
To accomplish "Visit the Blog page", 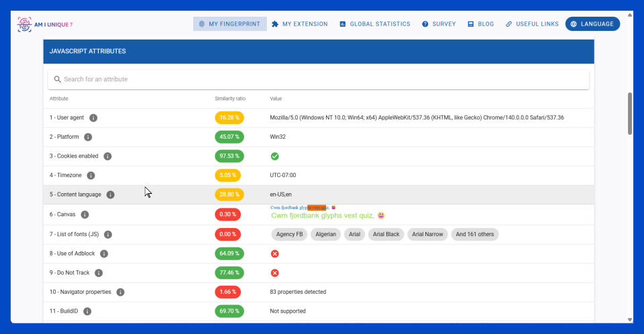I will (x=481, y=24).
